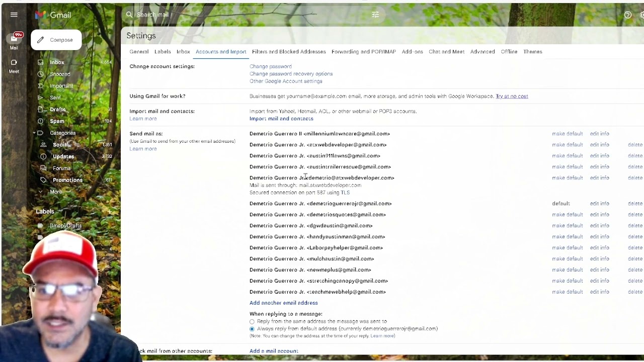Open Forwarding and POP/IMAP tab

coord(364,52)
